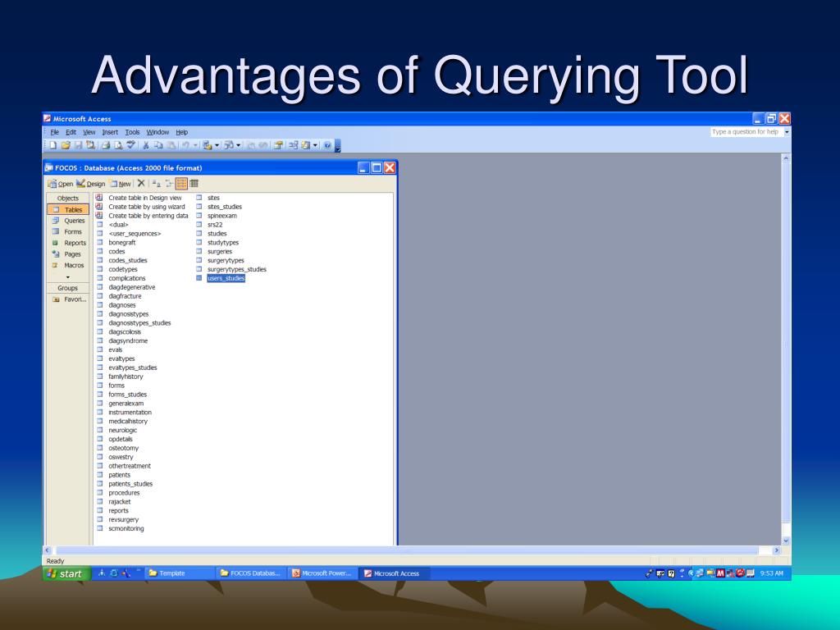This screenshot has width=840, height=630.
Task: Click the Copy icon in the toolbar
Action: (158, 145)
